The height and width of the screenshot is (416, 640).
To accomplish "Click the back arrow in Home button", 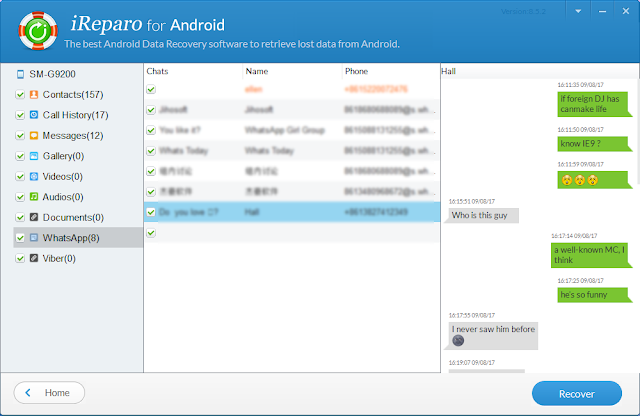I will 28,393.
